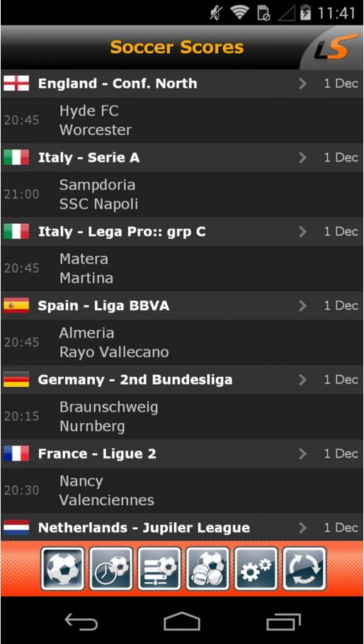Switch to other sports balls icon
The image size is (364, 644).
click(207, 569)
